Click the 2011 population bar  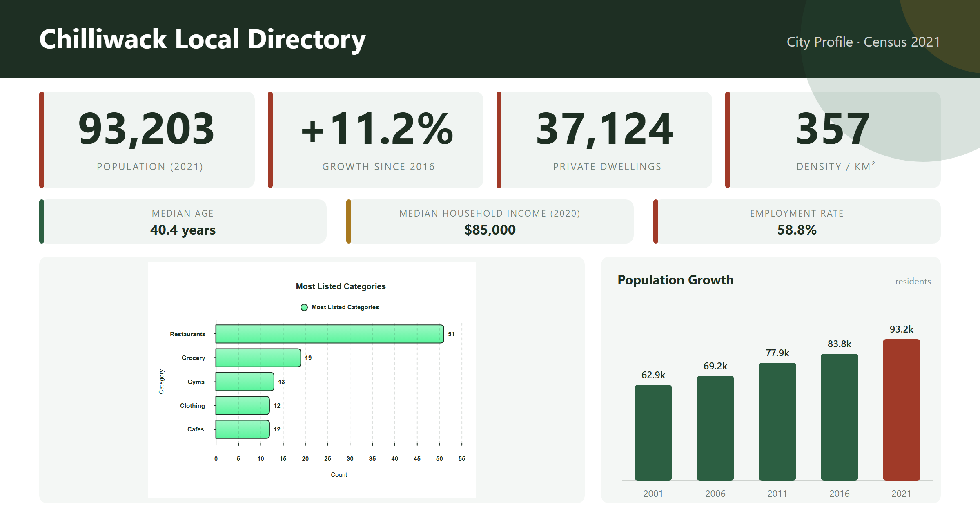click(777, 422)
